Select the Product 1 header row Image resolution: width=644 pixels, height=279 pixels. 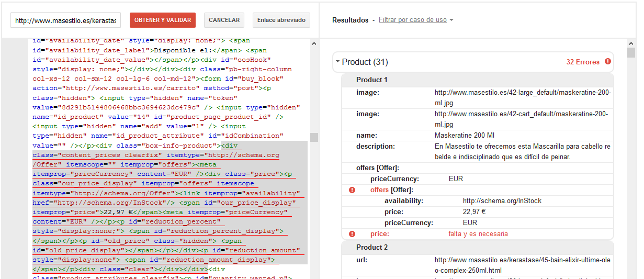click(477, 80)
